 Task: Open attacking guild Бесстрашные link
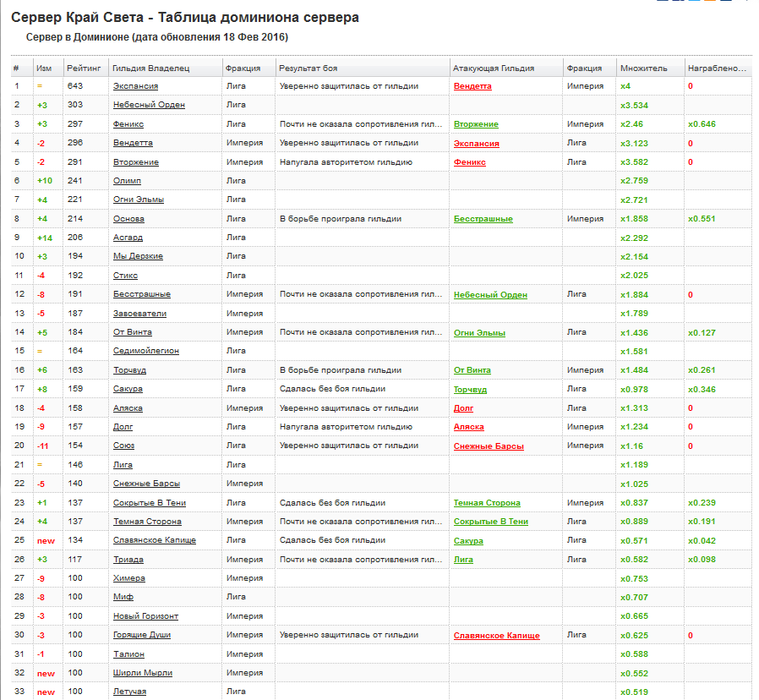[x=483, y=219]
